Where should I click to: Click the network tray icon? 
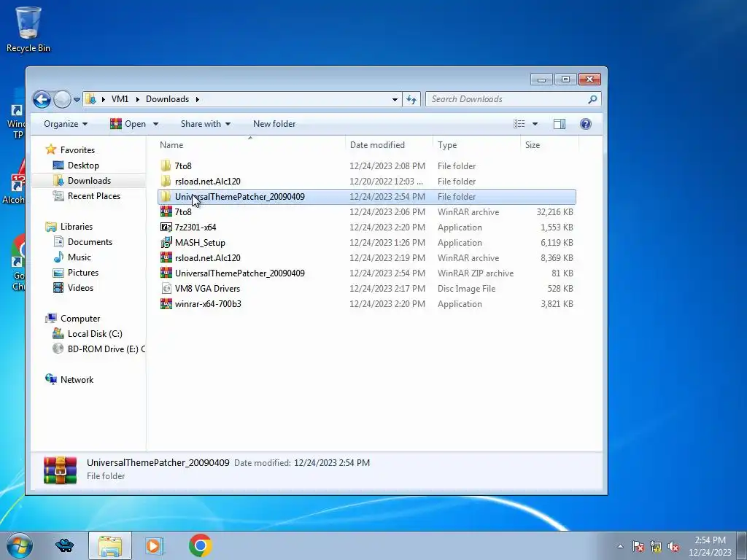click(x=656, y=547)
